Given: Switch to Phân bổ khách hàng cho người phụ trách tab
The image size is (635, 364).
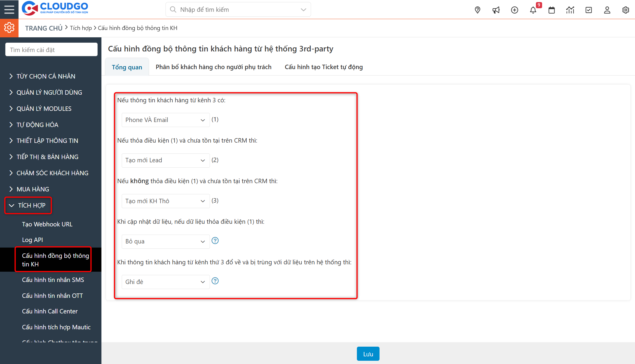Looking at the screenshot, I should (213, 67).
